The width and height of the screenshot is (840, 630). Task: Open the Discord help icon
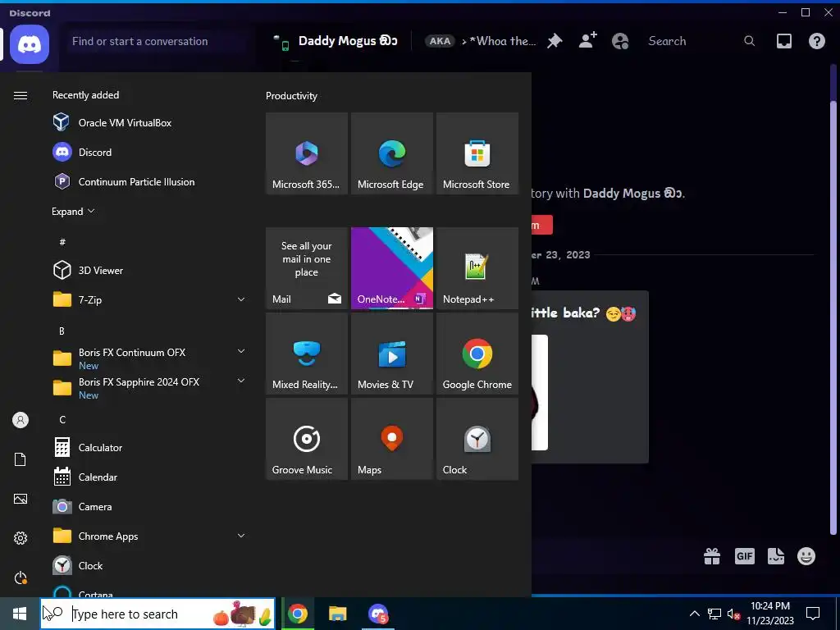(817, 41)
